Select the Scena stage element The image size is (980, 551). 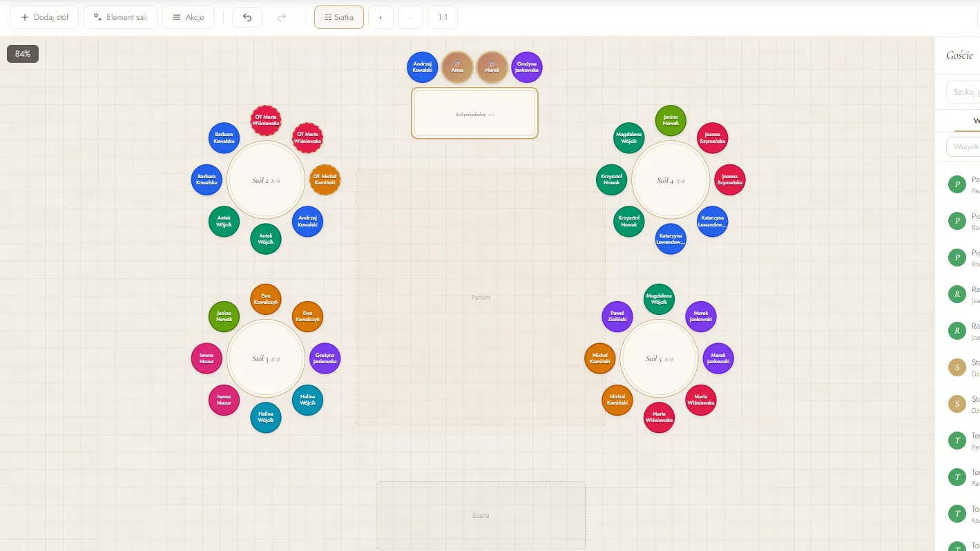(481, 515)
